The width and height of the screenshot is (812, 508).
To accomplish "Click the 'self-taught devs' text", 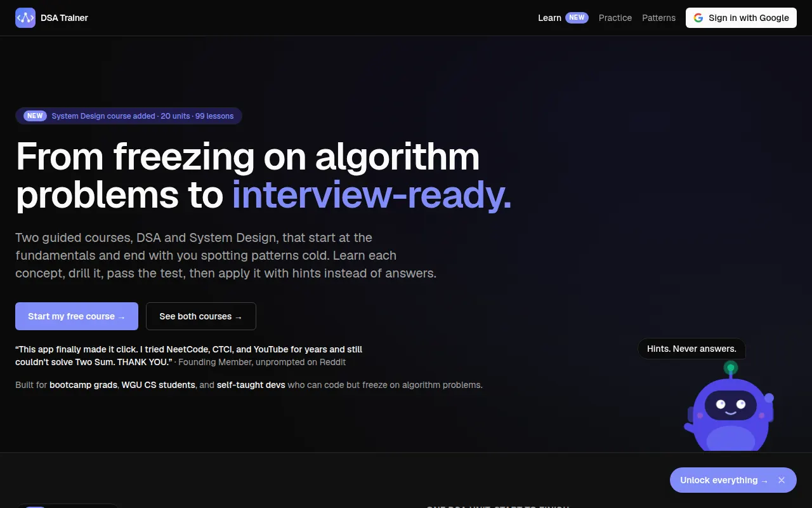I will tap(251, 385).
